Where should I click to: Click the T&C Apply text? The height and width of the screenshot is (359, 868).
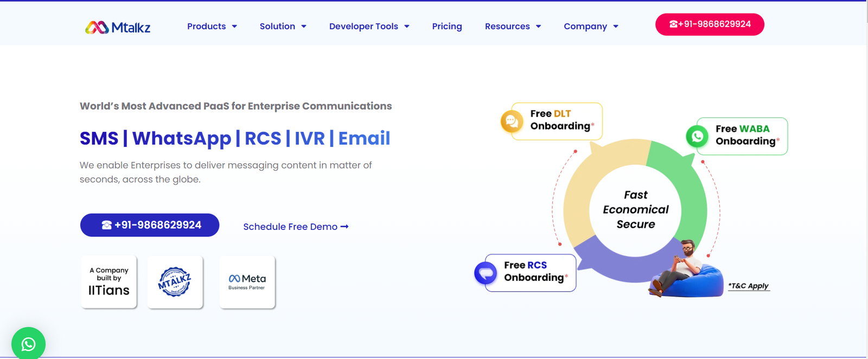pyautogui.click(x=748, y=286)
